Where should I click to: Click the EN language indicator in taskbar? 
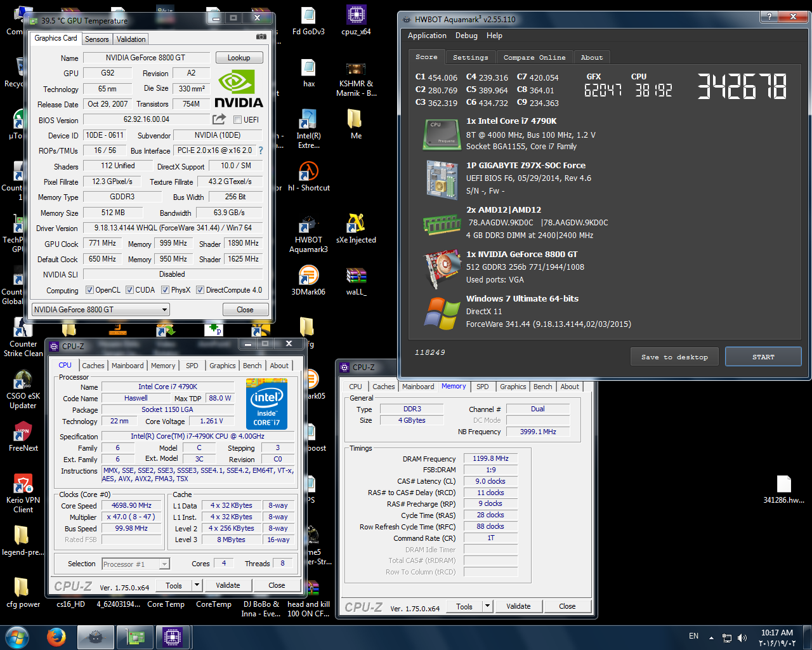693,636
